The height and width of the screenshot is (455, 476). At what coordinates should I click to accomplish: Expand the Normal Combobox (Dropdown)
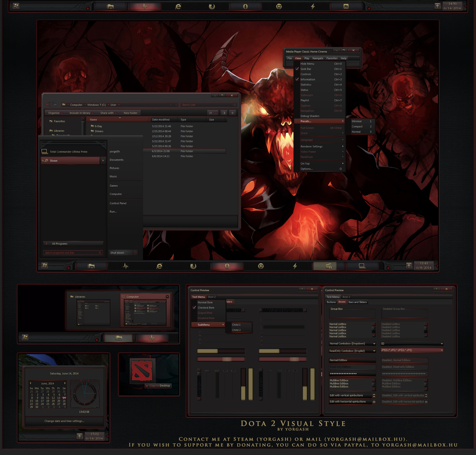tap(374, 344)
